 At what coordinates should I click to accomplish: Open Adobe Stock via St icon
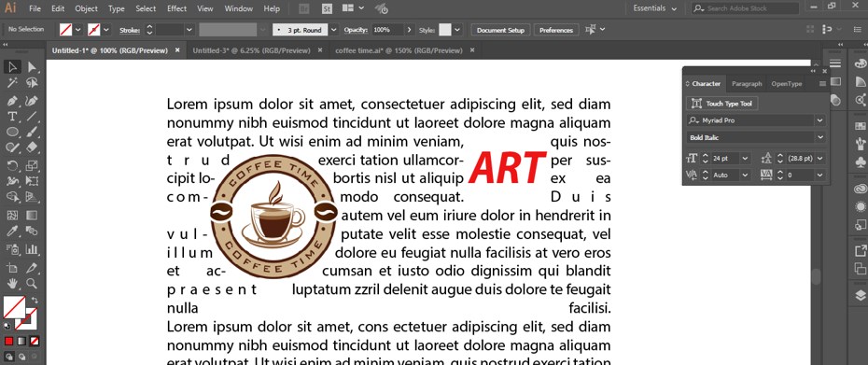327,8
